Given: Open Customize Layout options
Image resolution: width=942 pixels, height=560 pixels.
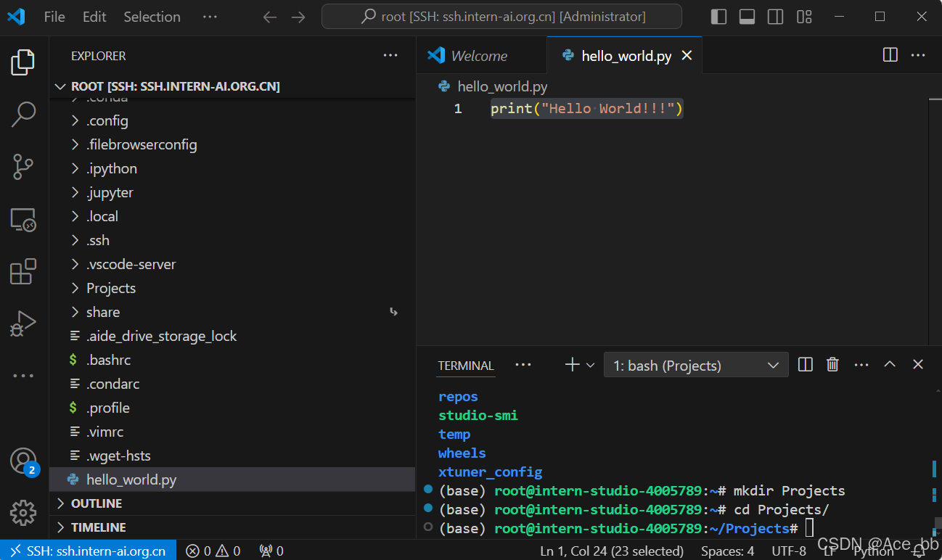Looking at the screenshot, I should pyautogui.click(x=803, y=17).
